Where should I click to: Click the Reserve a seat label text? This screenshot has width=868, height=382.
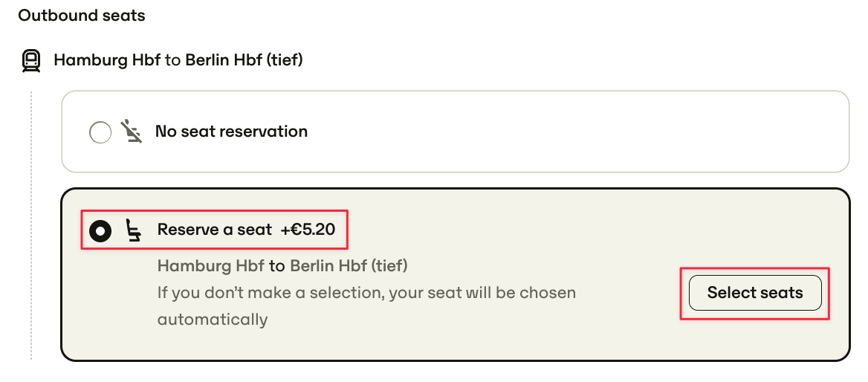coord(215,229)
